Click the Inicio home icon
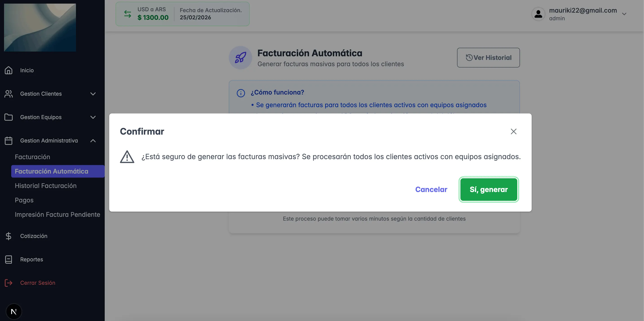Screen dimensions: 644x321 click(9, 70)
